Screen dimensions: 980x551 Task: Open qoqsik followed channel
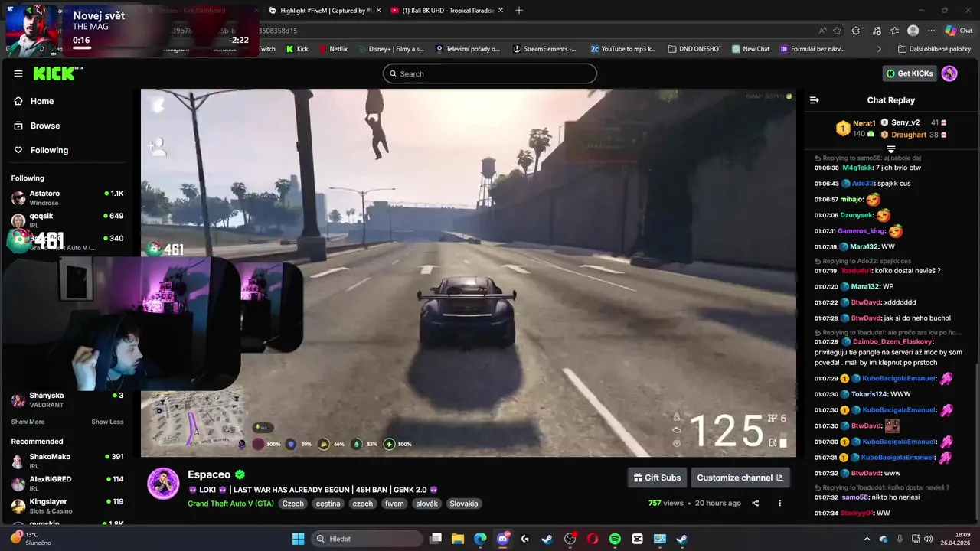tap(67, 220)
